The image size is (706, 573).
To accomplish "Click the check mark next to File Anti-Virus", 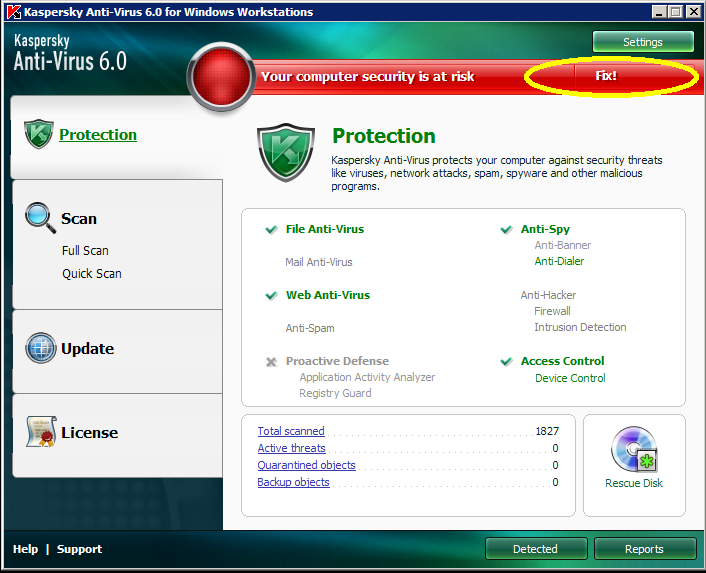I will click(x=271, y=230).
